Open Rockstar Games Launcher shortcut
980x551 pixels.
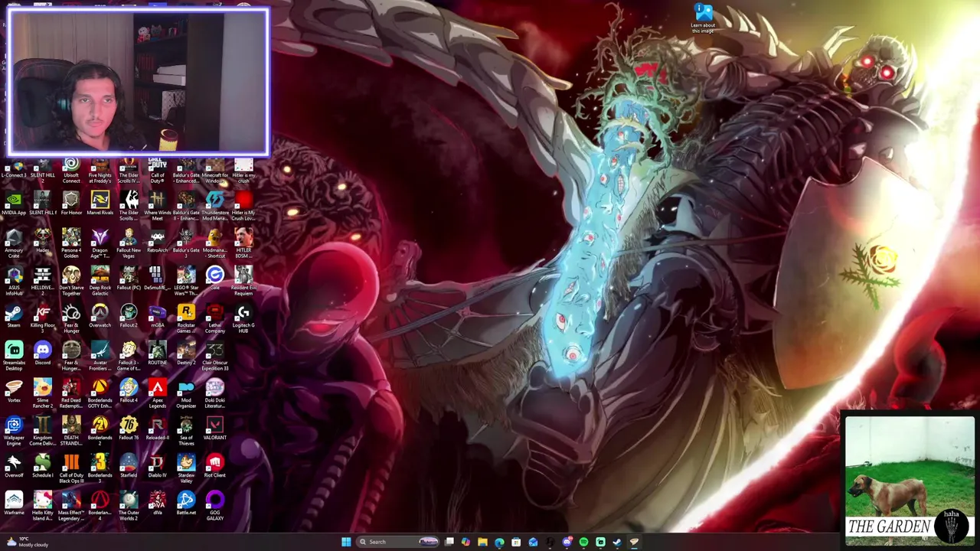[186, 319]
